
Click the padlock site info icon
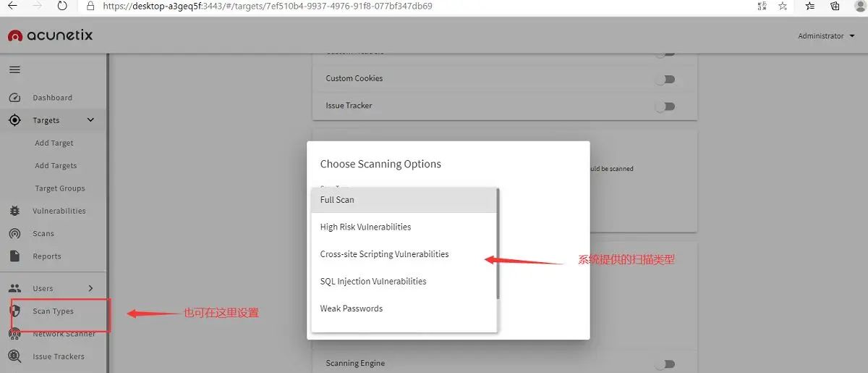90,6
